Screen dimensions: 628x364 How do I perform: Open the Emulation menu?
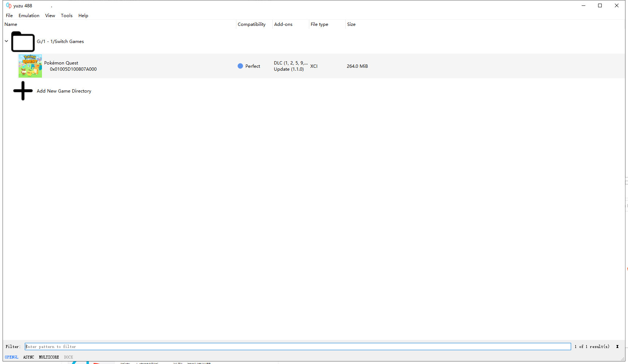coord(29,16)
